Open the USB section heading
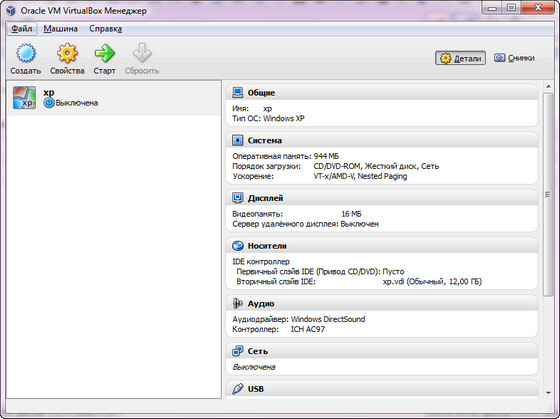 click(256, 389)
